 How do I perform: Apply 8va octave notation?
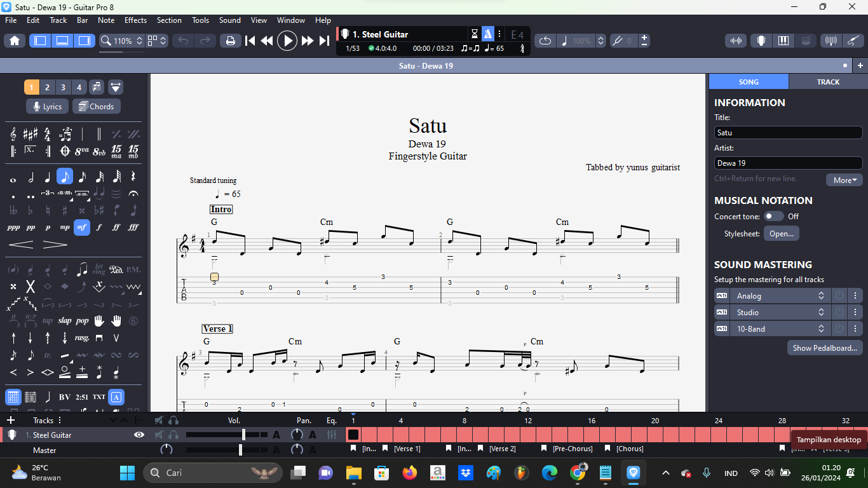pos(82,151)
